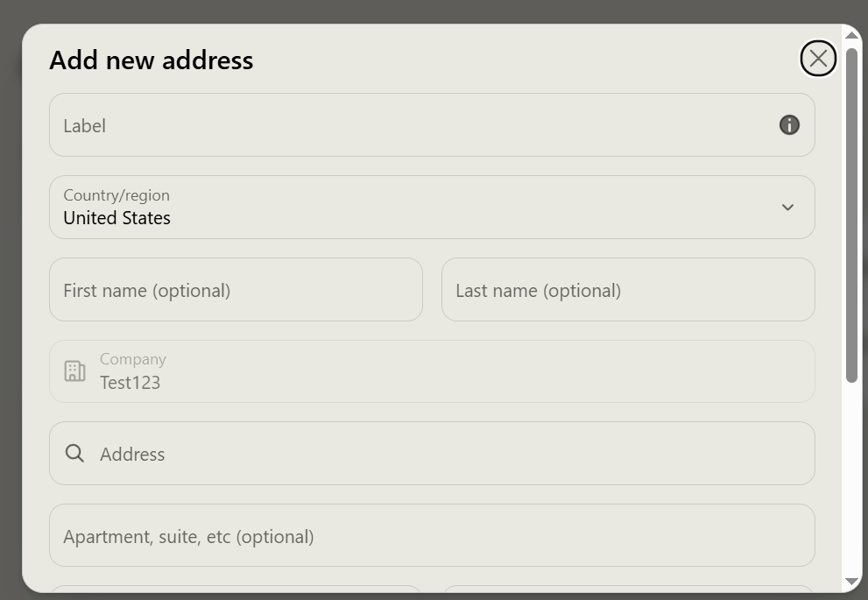Click the dialog's vertical scrollbar thumb
This screenshot has height=600, width=868.
tap(851, 215)
